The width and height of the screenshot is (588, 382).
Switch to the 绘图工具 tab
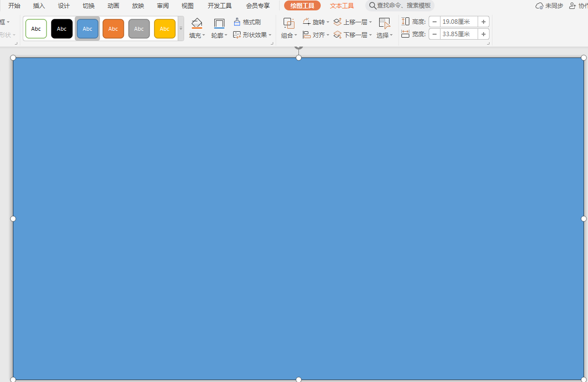[x=302, y=5]
